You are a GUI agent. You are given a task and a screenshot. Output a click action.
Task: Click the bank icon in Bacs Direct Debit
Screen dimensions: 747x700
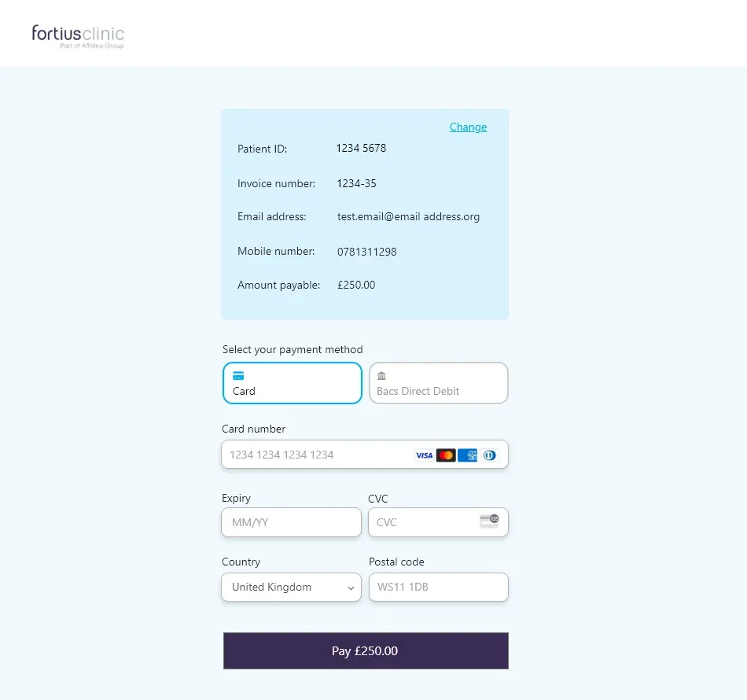383,374
